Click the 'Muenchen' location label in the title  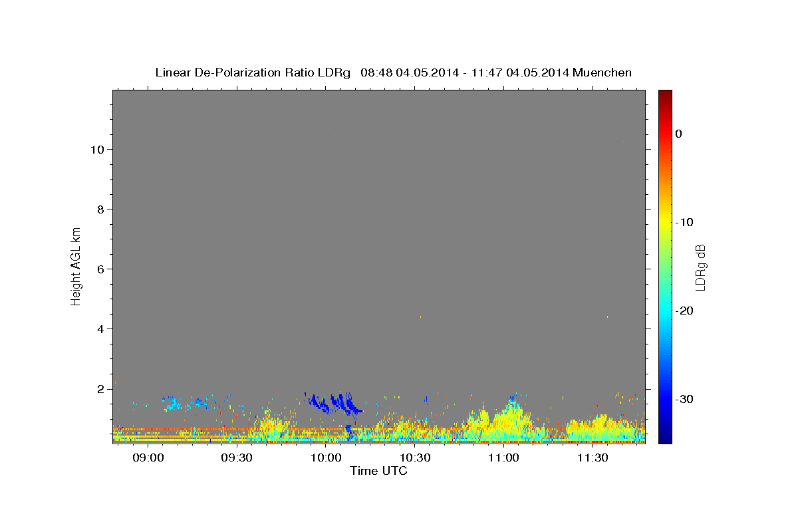[602, 72]
